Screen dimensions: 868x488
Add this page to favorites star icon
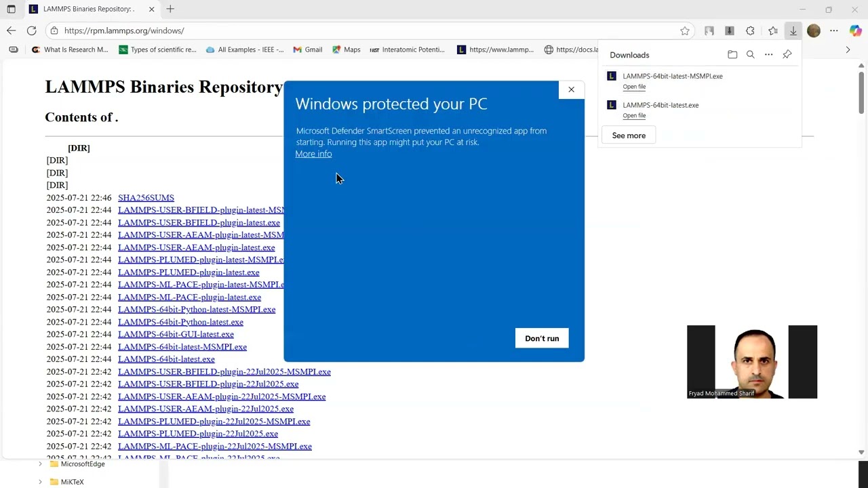[685, 30]
